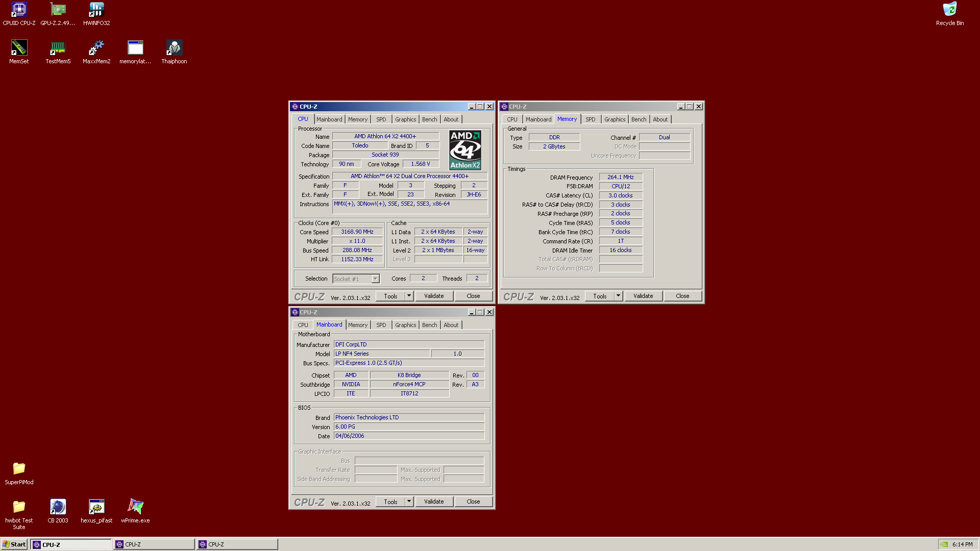This screenshot has height=551, width=980.
Task: Click the Tools button in the Mainboard window
Action: [390, 502]
